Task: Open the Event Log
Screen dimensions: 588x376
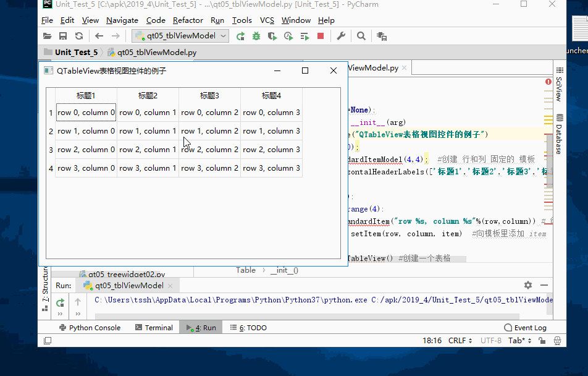Action: [x=526, y=328]
